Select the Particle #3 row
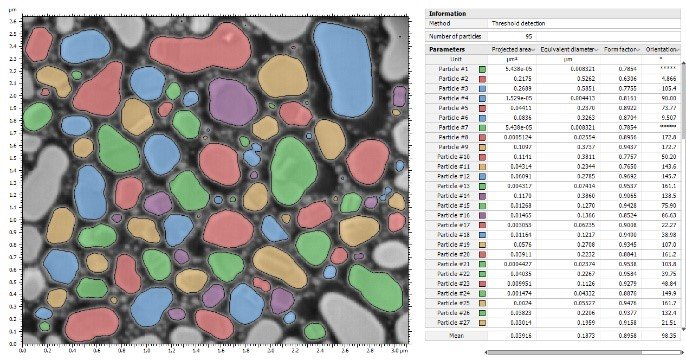The height and width of the screenshot is (360, 686). (x=553, y=88)
